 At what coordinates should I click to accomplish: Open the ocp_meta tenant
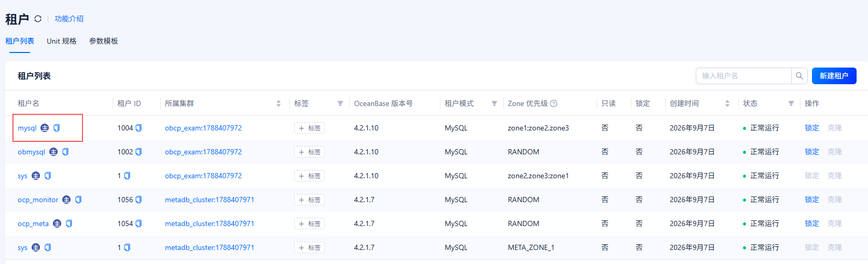click(x=33, y=223)
